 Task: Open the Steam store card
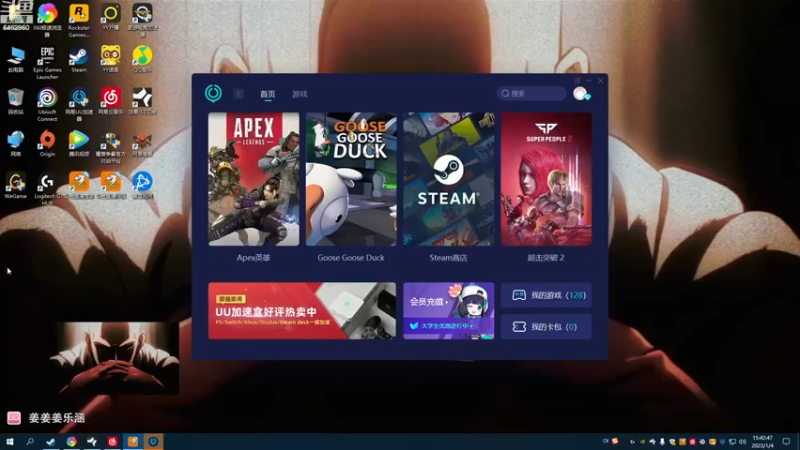448,179
